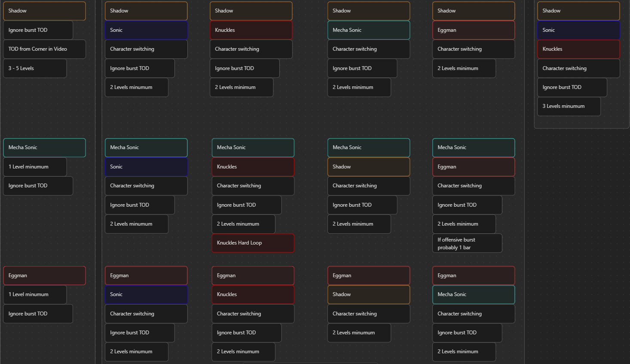Pick Knuckles card directly below an Eggman card

click(253, 294)
